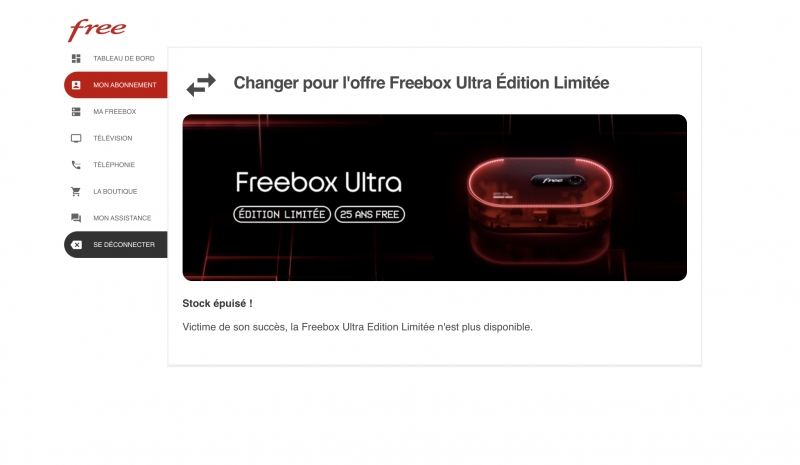Open the Tableau de bord grid icon
Viewport: 800px width, 465px height.
pyautogui.click(x=76, y=59)
